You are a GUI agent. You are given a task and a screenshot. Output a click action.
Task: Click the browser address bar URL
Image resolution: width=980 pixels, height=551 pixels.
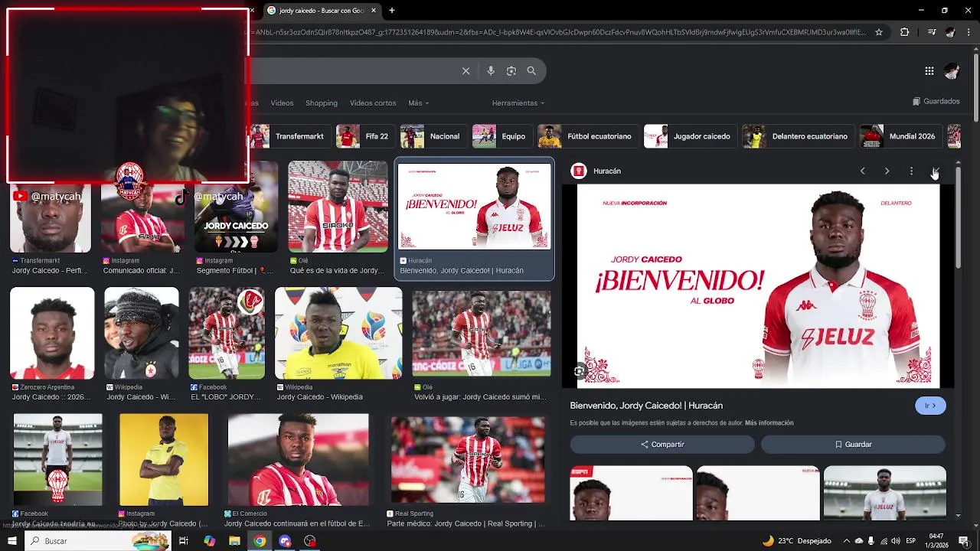[x=559, y=32]
